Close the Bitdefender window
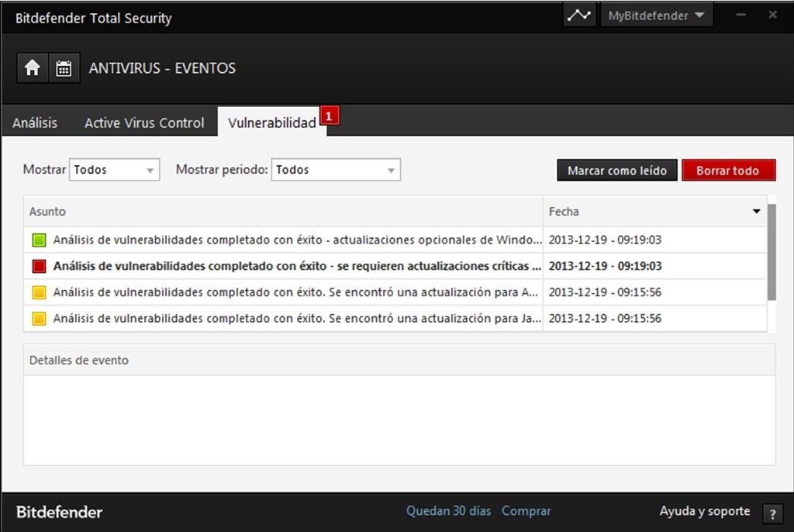This screenshot has width=794, height=532. 773,15
